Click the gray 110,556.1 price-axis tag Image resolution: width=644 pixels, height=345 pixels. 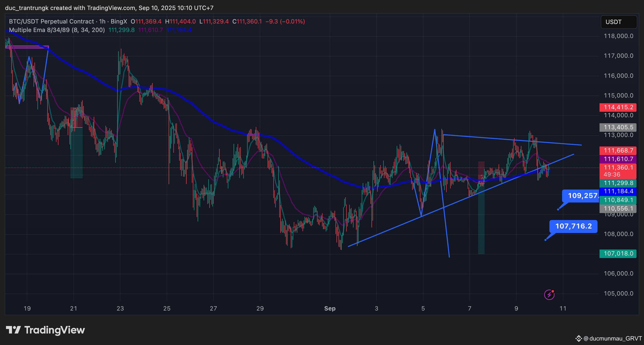click(618, 209)
